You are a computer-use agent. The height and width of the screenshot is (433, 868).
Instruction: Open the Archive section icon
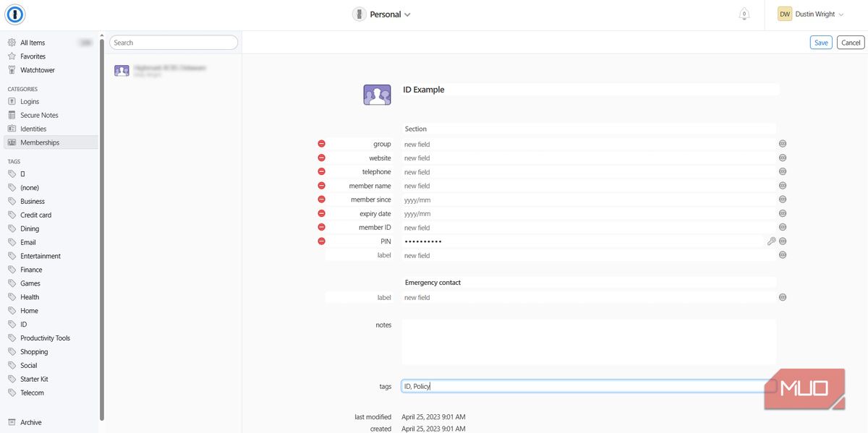point(12,421)
